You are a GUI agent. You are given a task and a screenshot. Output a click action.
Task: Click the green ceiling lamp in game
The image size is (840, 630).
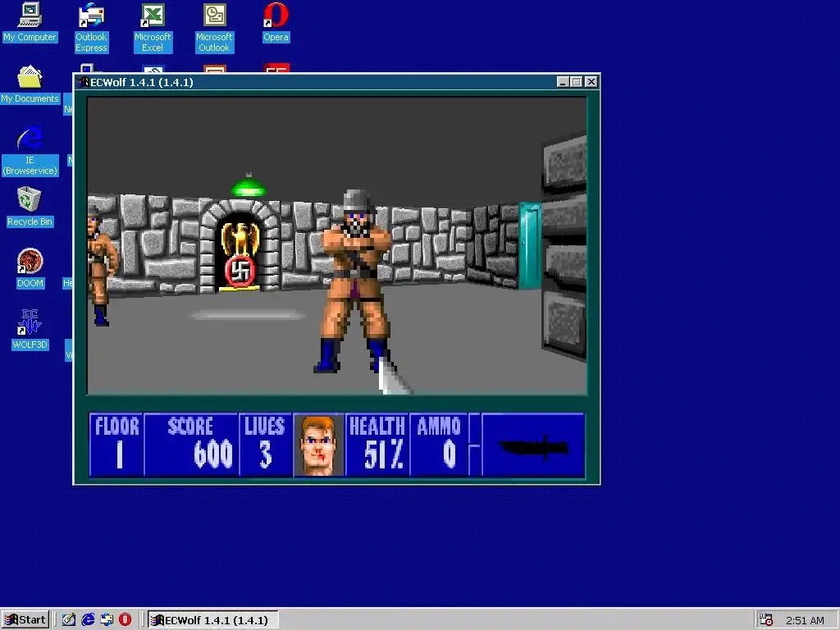tap(248, 185)
